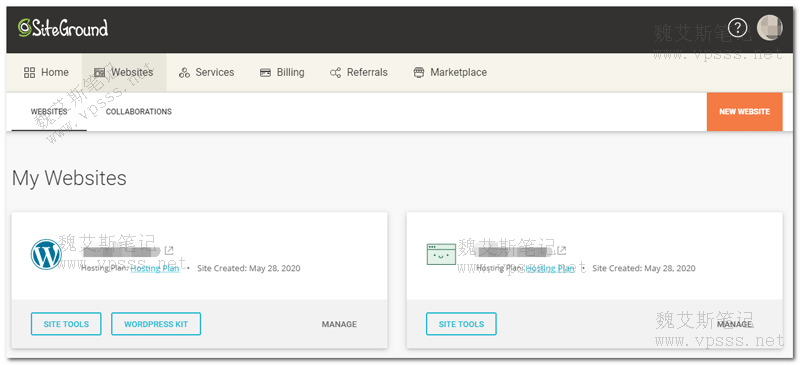Viewport: 800px width, 365px height.
Task: Click MANAGE on the second site card
Action: (735, 324)
